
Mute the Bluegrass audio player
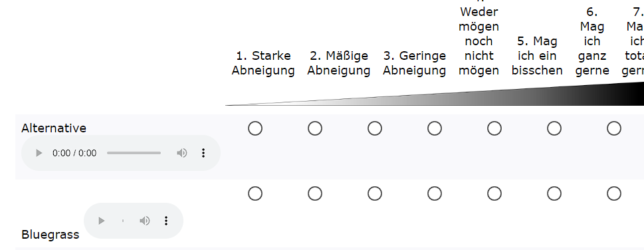point(145,221)
